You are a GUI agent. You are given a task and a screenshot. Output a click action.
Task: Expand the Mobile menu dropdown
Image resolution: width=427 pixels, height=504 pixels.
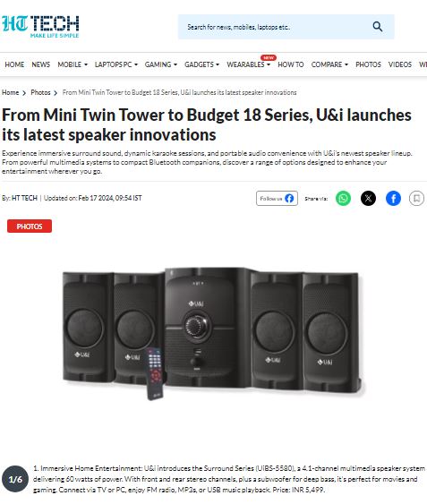point(73,64)
